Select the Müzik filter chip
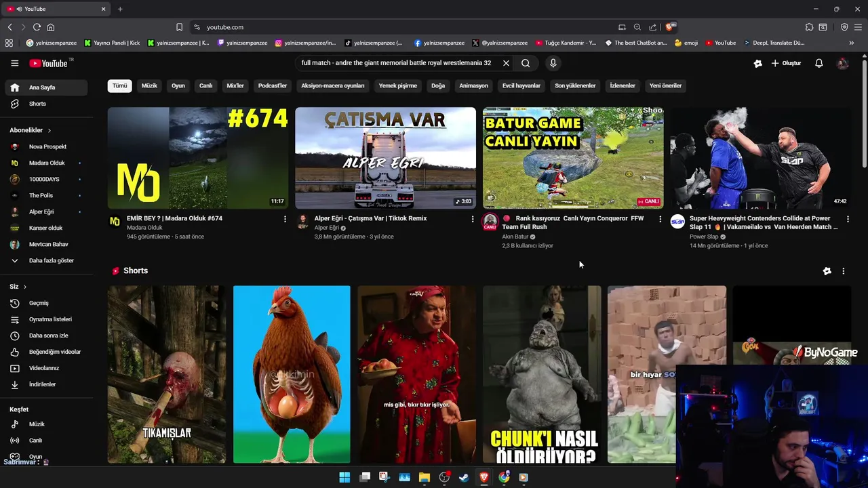 [x=149, y=86]
